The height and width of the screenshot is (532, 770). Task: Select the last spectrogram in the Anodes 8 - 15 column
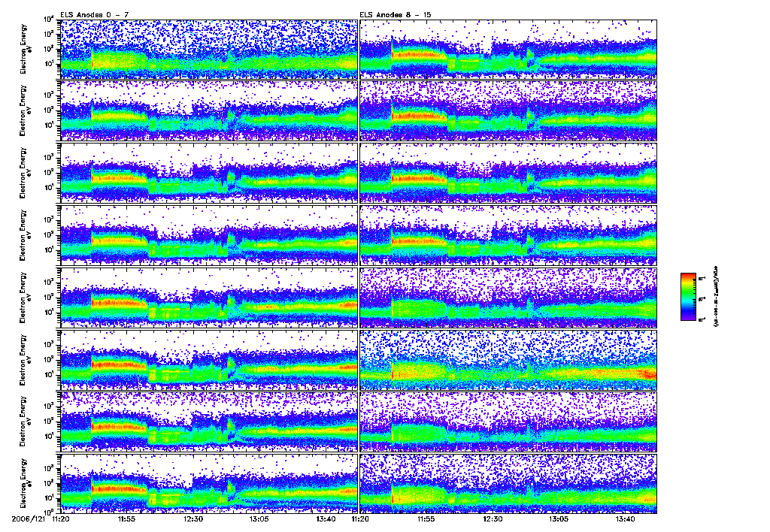[x=508, y=483]
